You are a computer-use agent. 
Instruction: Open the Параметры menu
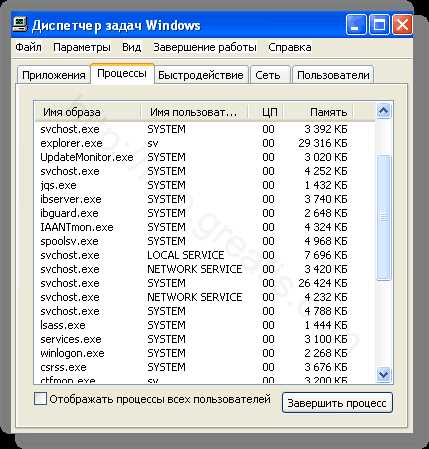[82, 47]
